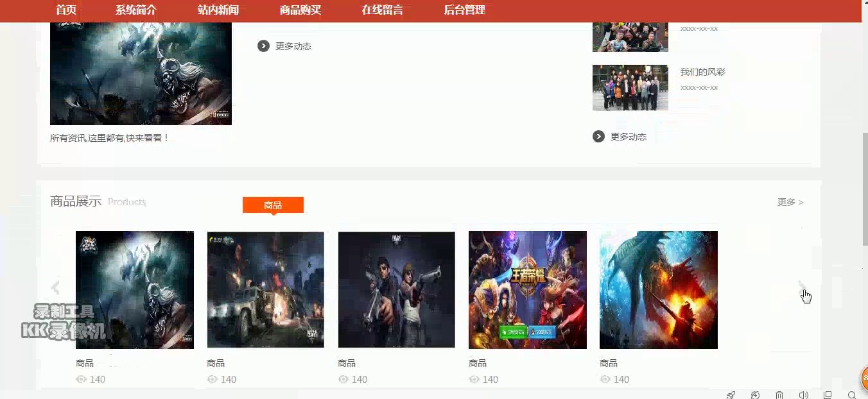
Task: Select 商品购买 in the top navigation
Action: (300, 10)
